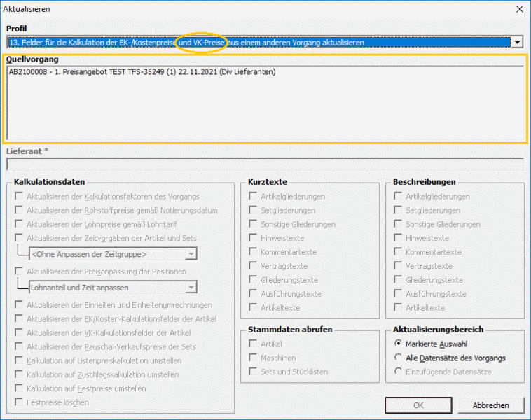
Task: Check Aktualisieren der Preisanpassung der Positionen
Action: (19, 272)
